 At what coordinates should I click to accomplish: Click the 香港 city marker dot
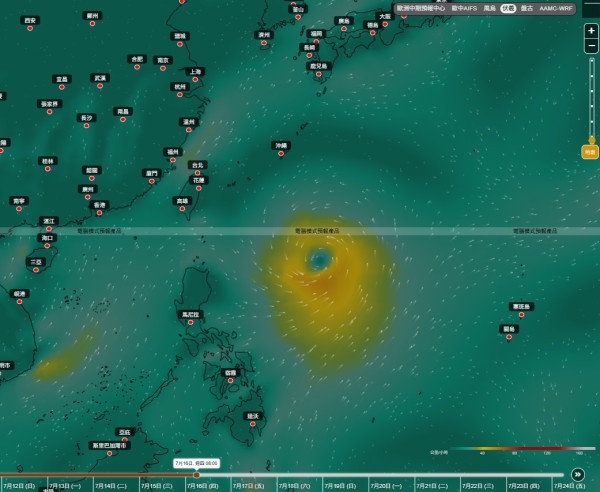pyautogui.click(x=99, y=213)
